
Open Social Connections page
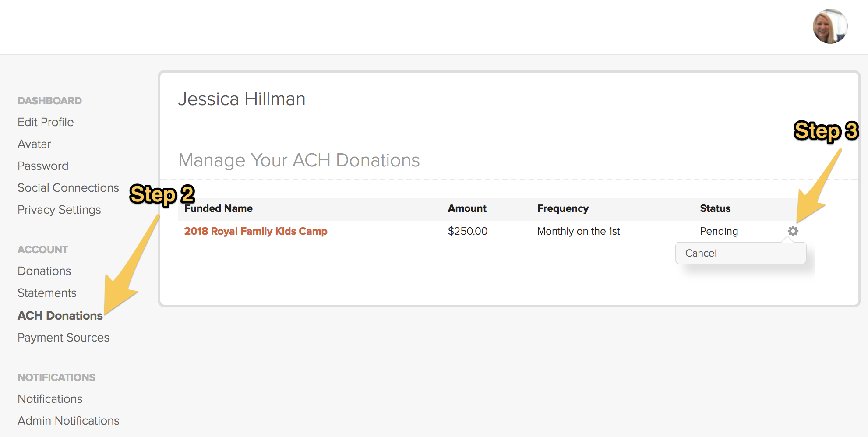pyautogui.click(x=68, y=188)
